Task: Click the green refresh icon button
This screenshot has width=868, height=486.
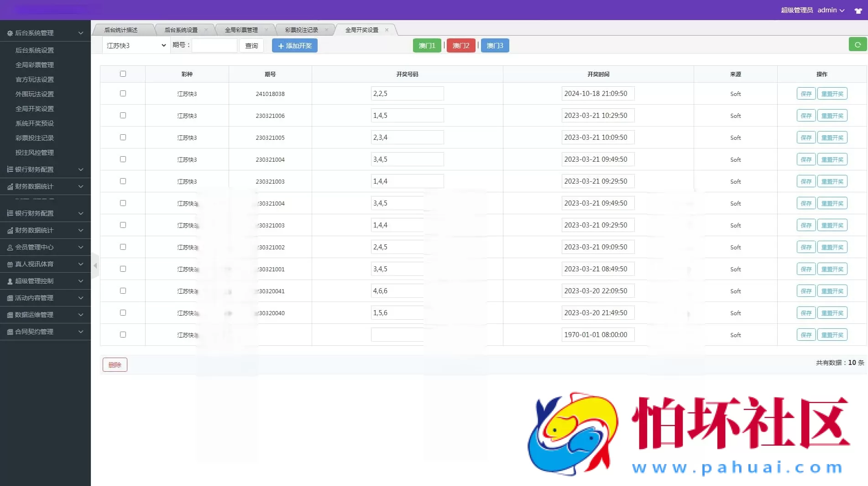Action: click(x=858, y=45)
